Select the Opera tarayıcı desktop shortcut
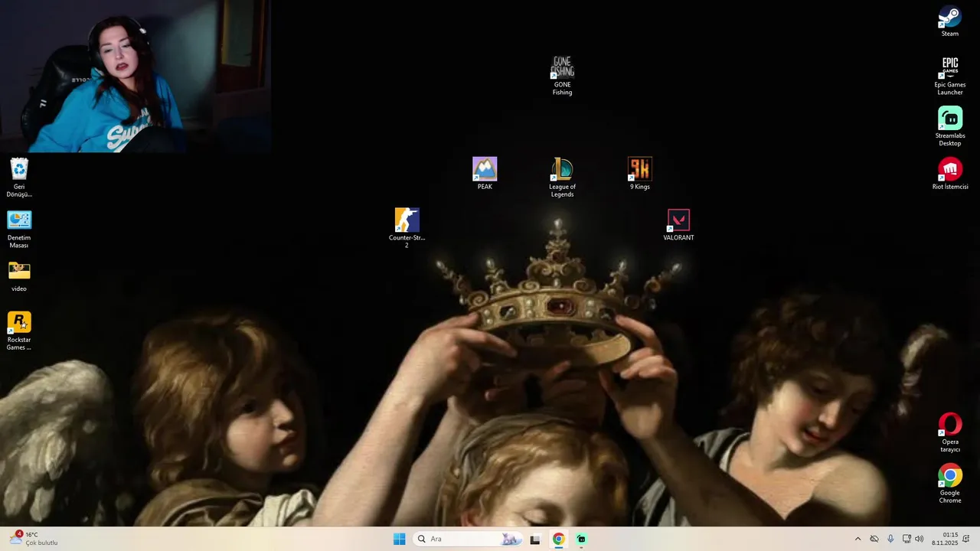Screen dimensions: 980x551 click(949, 432)
